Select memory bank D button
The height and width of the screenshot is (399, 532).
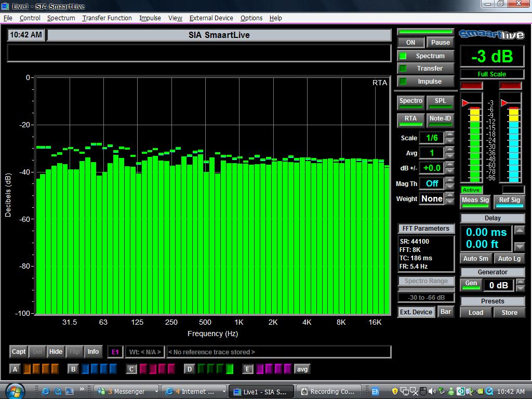pos(189,369)
